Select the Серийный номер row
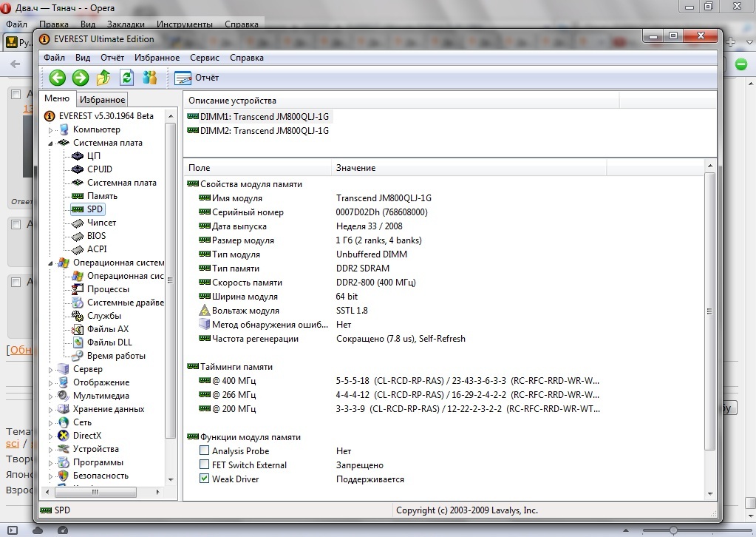This screenshot has width=756, height=537. tap(313, 212)
